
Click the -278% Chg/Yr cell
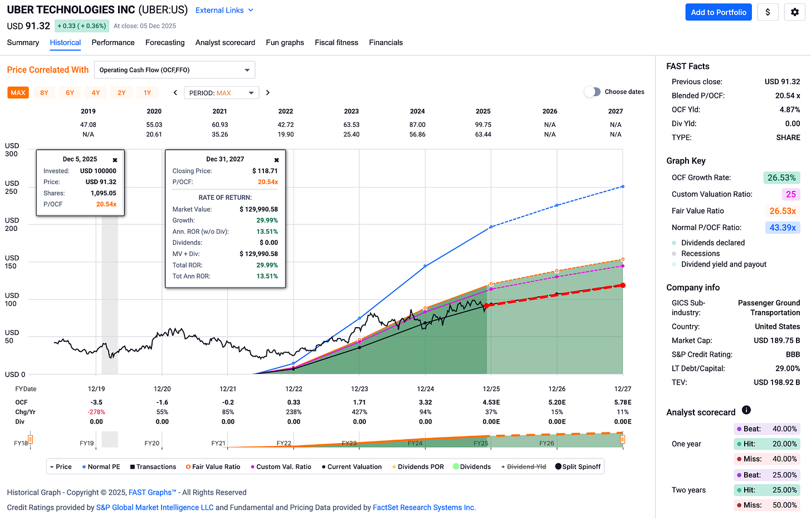(96, 412)
